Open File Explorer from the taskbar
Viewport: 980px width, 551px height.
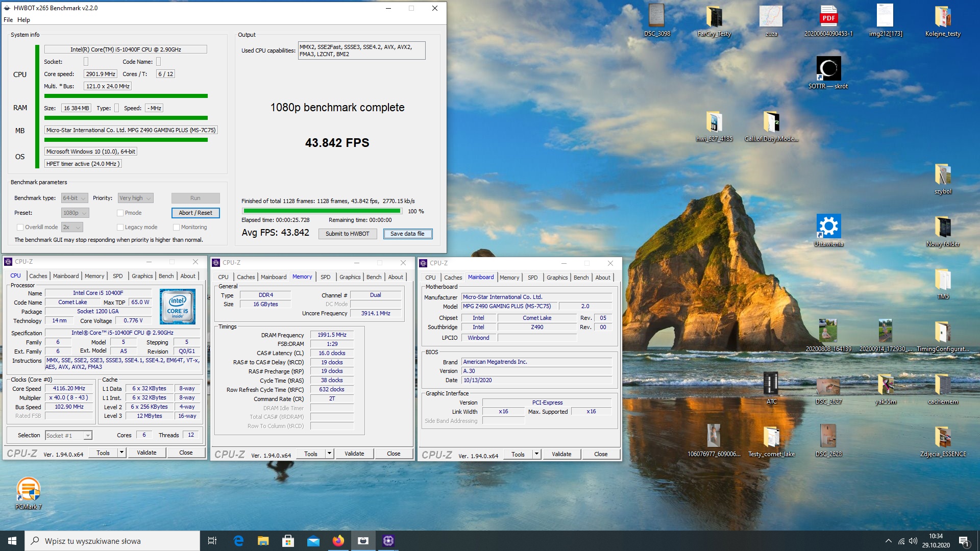(x=263, y=541)
